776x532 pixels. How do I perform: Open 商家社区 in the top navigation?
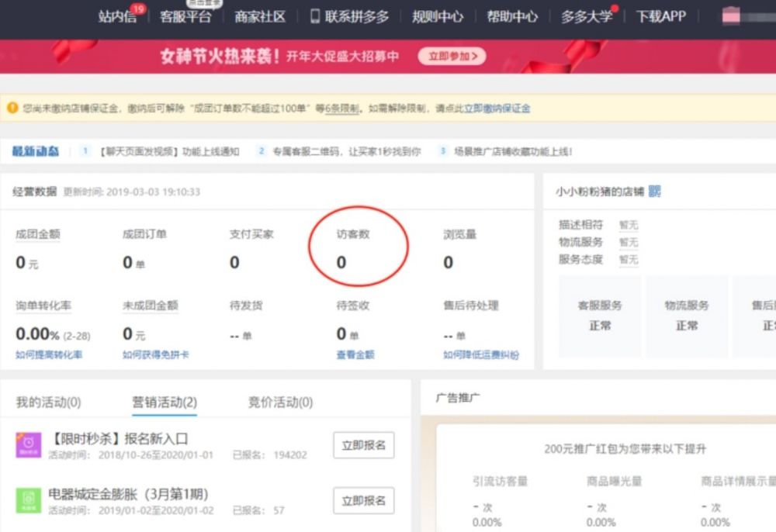click(x=260, y=16)
